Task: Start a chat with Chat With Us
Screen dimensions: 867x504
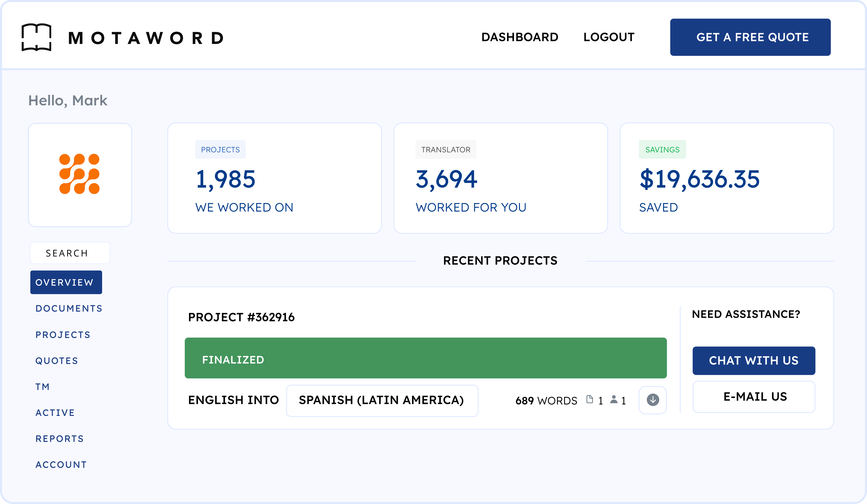Action: [x=754, y=361]
